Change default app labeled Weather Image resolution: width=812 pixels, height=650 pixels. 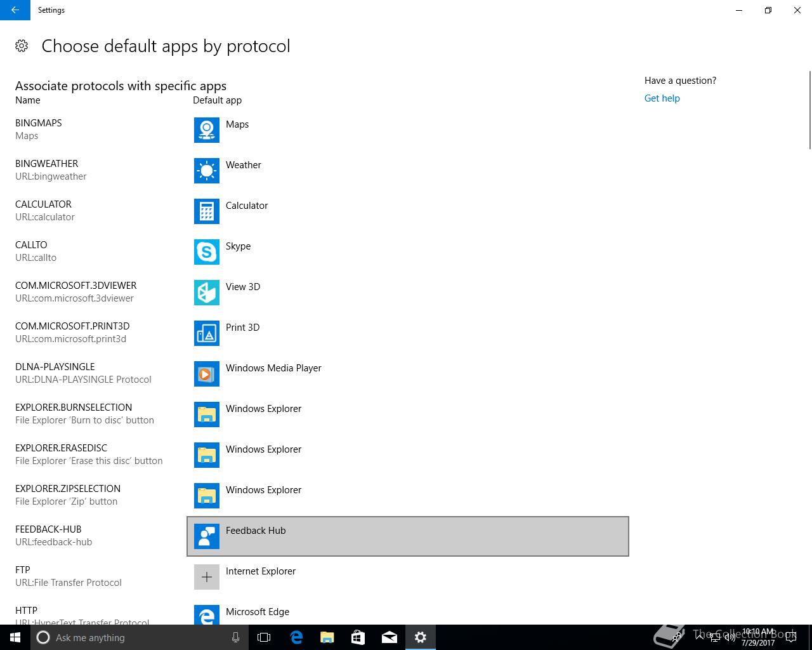[x=244, y=165]
